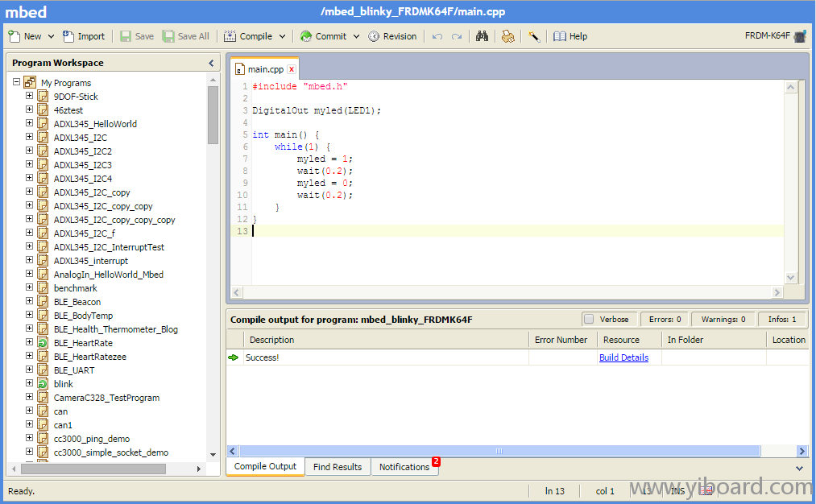Click the BLE_HeartRate program icon
The width and height of the screenshot is (816, 504).
click(43, 343)
